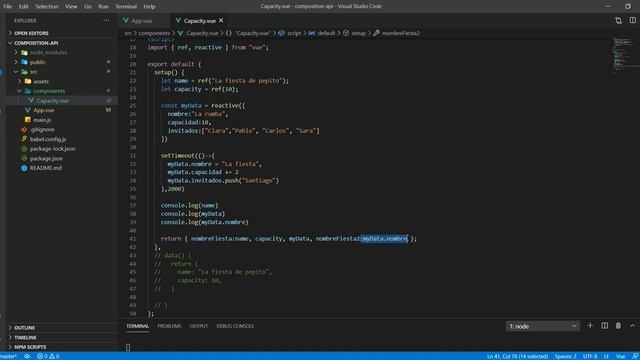Screen dimensions: 640x360
Task: Collapse components folder
Action: (x=49, y=91)
